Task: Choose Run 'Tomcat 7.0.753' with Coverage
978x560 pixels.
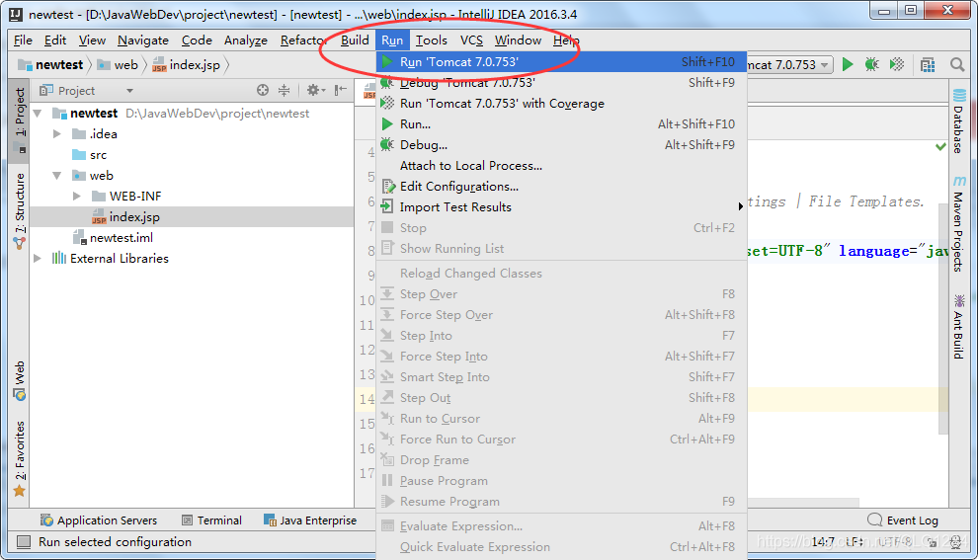Action: click(561, 104)
